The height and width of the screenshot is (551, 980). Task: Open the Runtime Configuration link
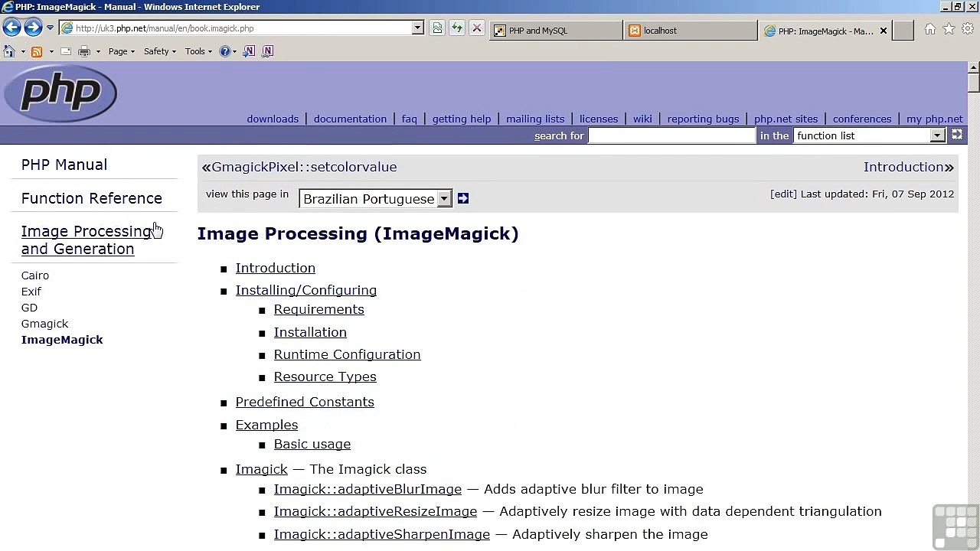click(x=348, y=354)
